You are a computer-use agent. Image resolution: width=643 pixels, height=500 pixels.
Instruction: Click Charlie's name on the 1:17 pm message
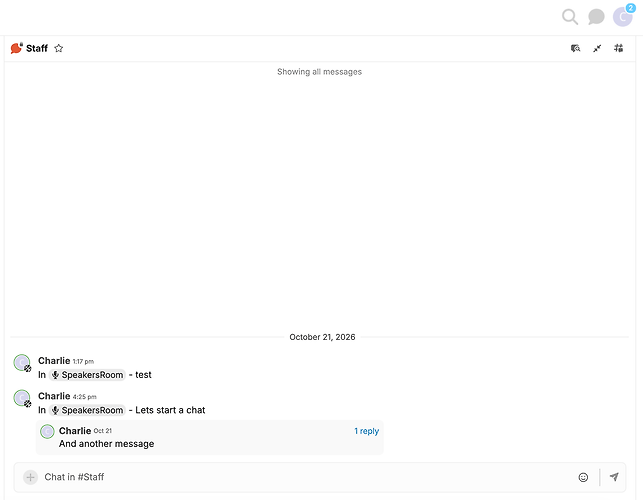[54, 361]
